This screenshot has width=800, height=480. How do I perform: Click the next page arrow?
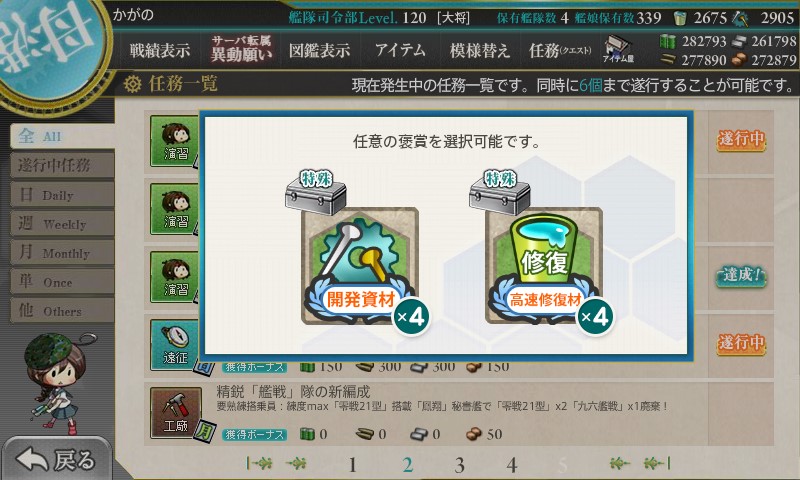click(x=619, y=463)
